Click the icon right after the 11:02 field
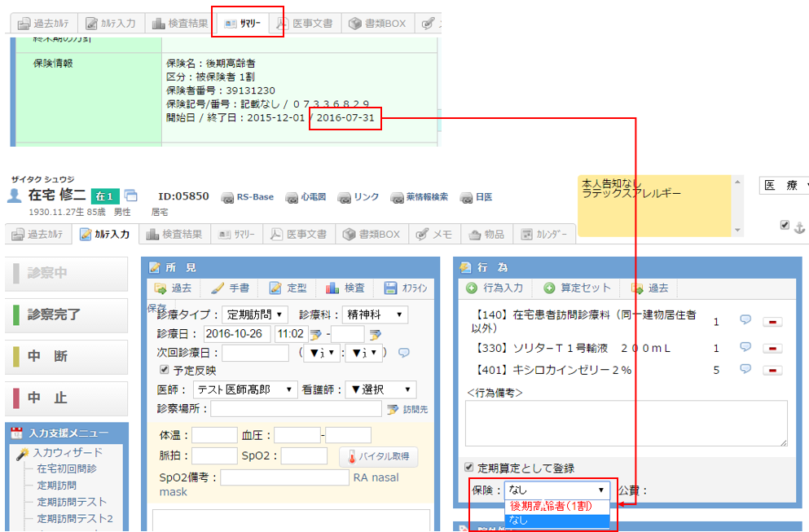This screenshot has height=532, width=809. tap(315, 335)
